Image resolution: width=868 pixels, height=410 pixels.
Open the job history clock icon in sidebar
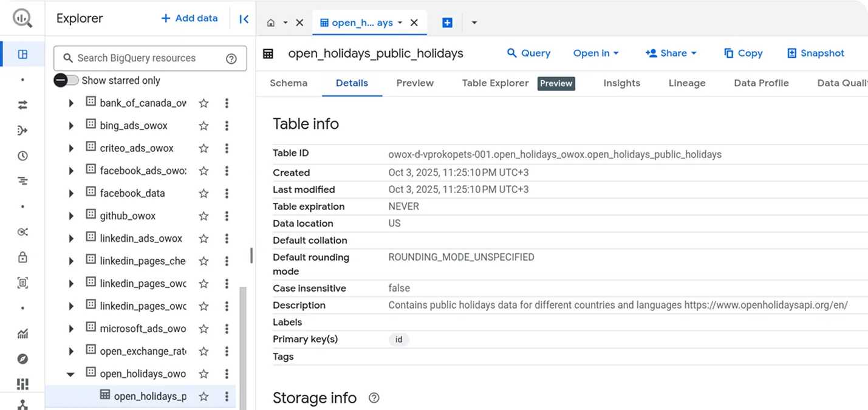[22, 156]
